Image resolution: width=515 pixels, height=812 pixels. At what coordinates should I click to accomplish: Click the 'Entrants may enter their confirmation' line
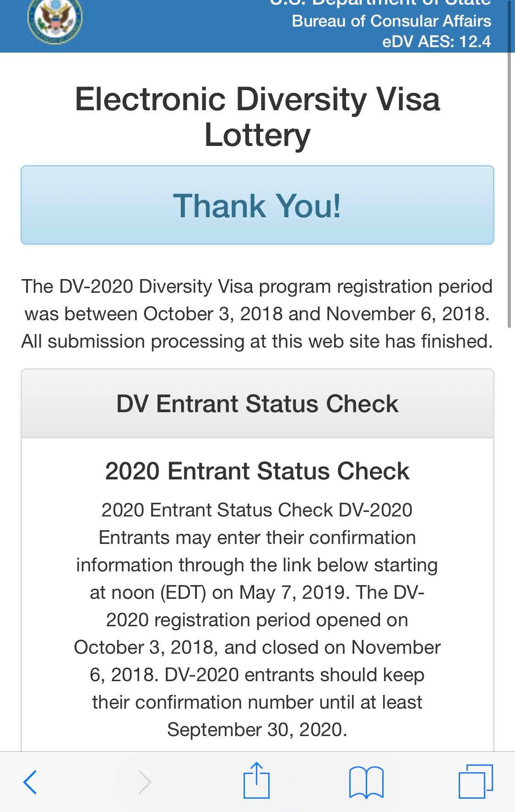(x=257, y=538)
